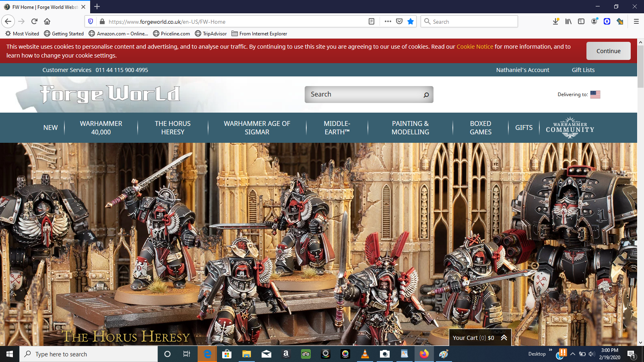Launch Microsoft Edge from taskbar
644x362 pixels.
point(207,354)
